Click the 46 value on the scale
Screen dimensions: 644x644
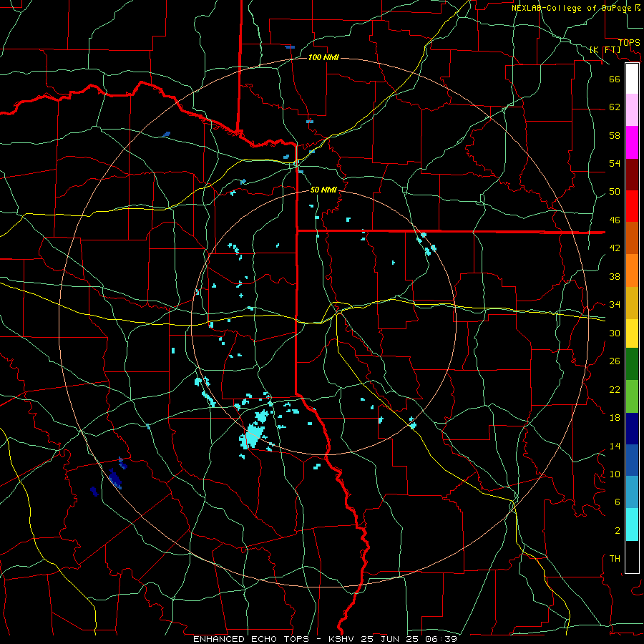point(615,220)
